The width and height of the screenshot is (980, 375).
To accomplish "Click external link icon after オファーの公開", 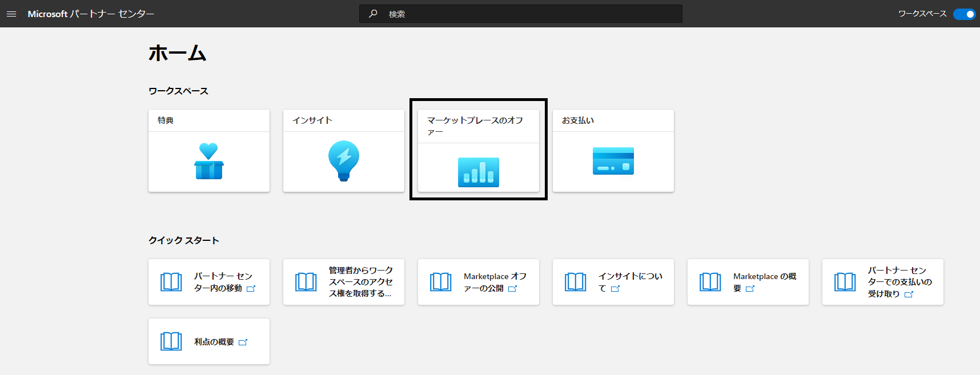I will (x=512, y=289).
